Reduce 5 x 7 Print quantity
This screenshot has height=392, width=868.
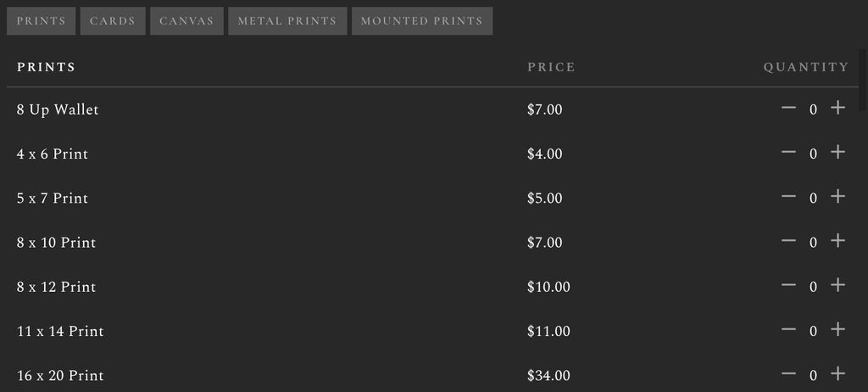coord(788,196)
